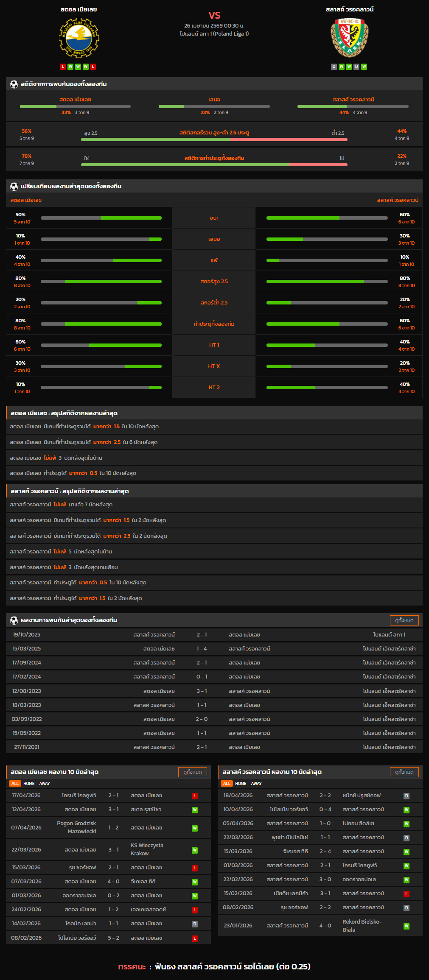Click soccer ball icon beside recent form comparison header
This screenshot has height=980, width=429.
[14, 186]
